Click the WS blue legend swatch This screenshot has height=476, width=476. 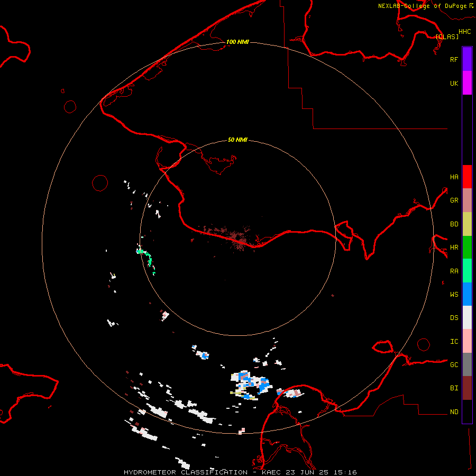coord(467,294)
